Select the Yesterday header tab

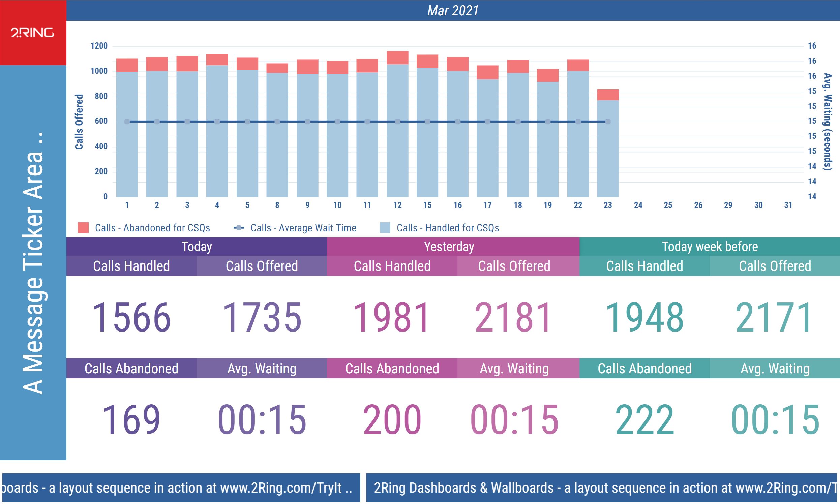coord(449,247)
